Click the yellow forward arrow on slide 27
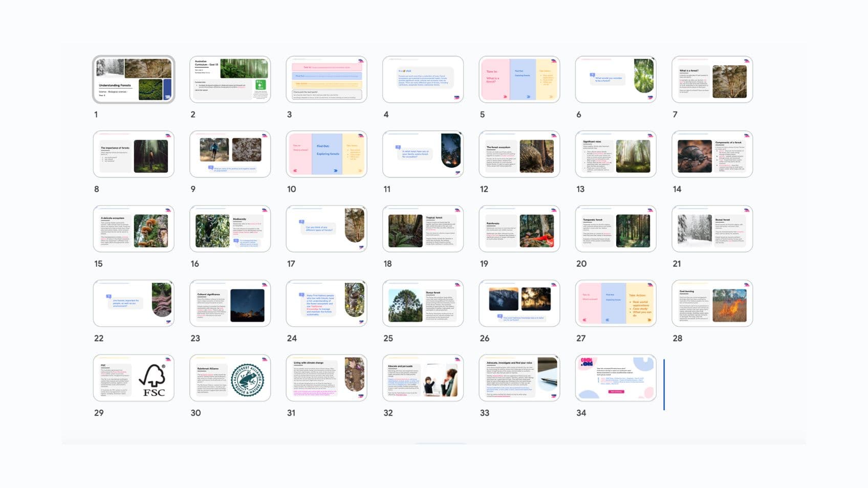868x488 pixels. tap(649, 320)
